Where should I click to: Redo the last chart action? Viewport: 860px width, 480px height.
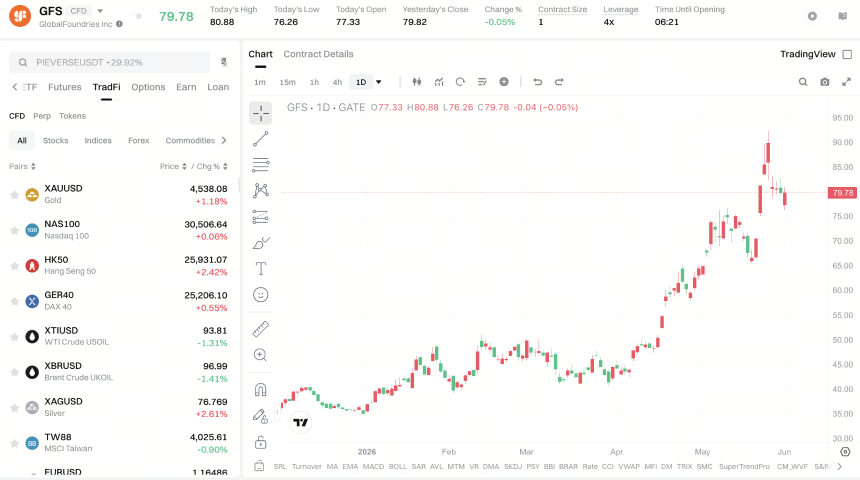(559, 82)
